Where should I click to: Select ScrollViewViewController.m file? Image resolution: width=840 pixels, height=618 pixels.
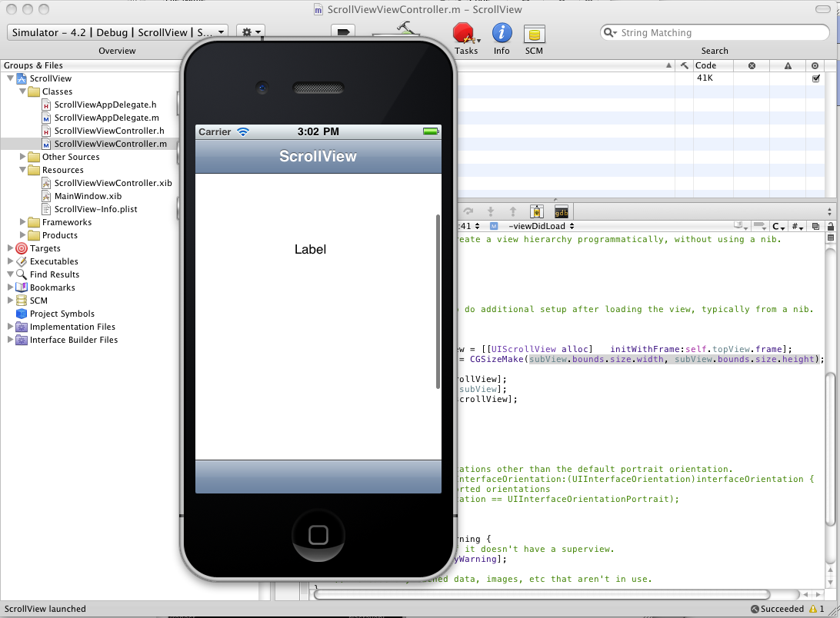point(110,144)
